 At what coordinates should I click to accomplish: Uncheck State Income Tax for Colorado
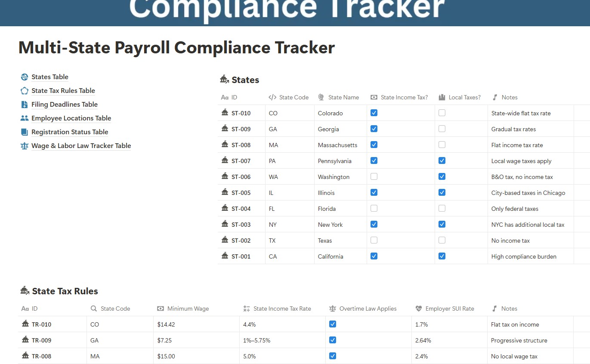[x=374, y=112]
